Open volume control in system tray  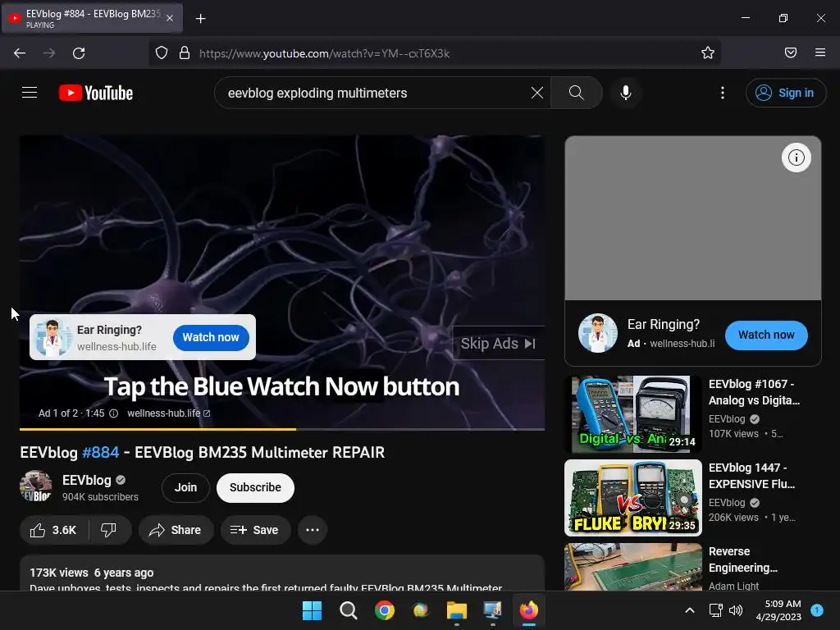click(736, 610)
